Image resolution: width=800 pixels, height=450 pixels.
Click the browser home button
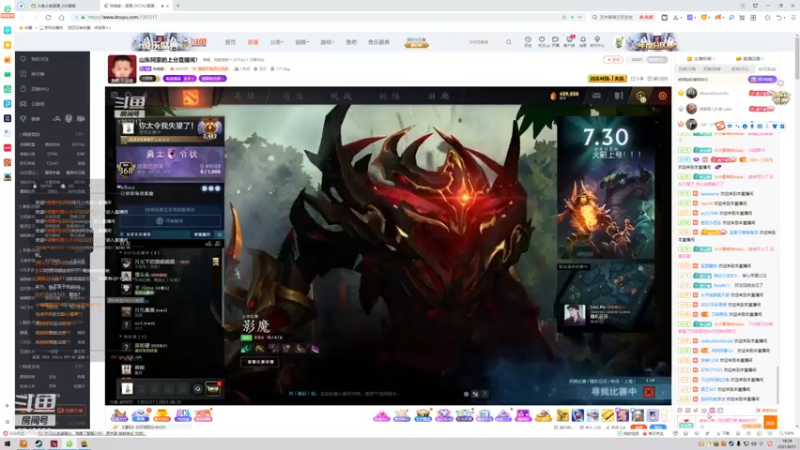[x=62, y=17]
